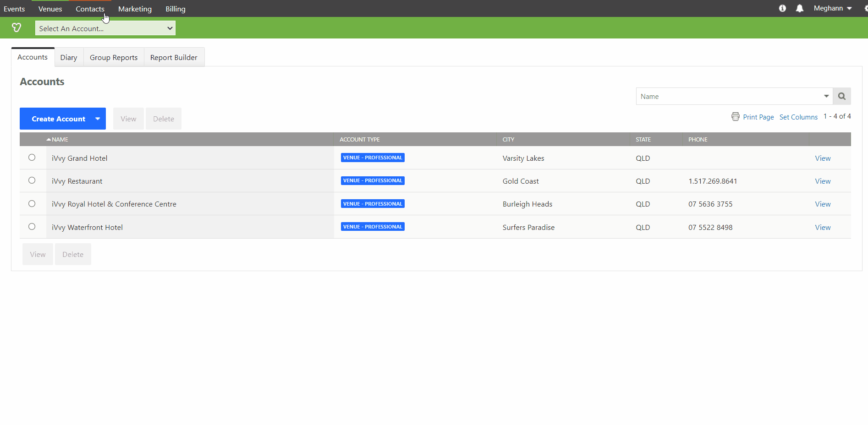The width and height of the screenshot is (868, 425).
Task: Select the iVvy Restaurant radio button
Action: pyautogui.click(x=32, y=180)
